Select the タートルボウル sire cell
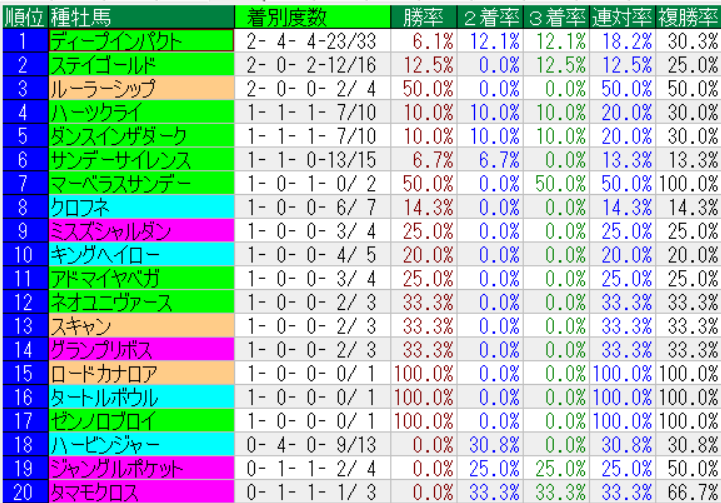The image size is (721, 503). coord(141,397)
